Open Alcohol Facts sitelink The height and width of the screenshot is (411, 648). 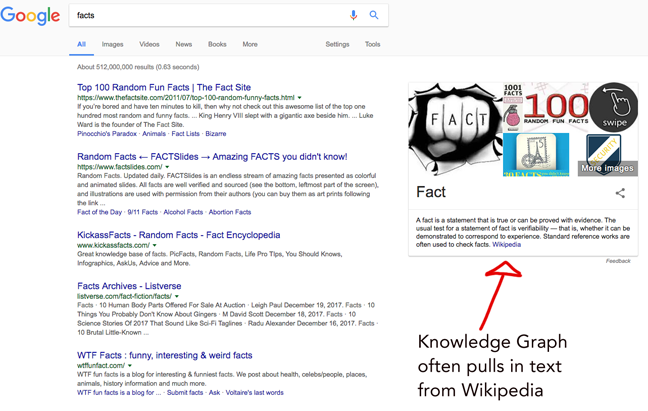183,212
